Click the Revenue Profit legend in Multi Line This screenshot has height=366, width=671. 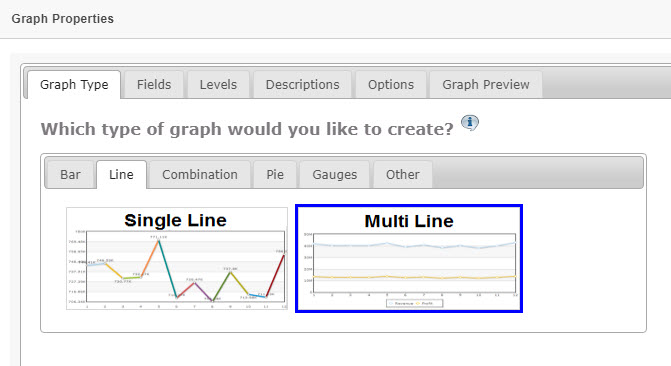pos(414,303)
